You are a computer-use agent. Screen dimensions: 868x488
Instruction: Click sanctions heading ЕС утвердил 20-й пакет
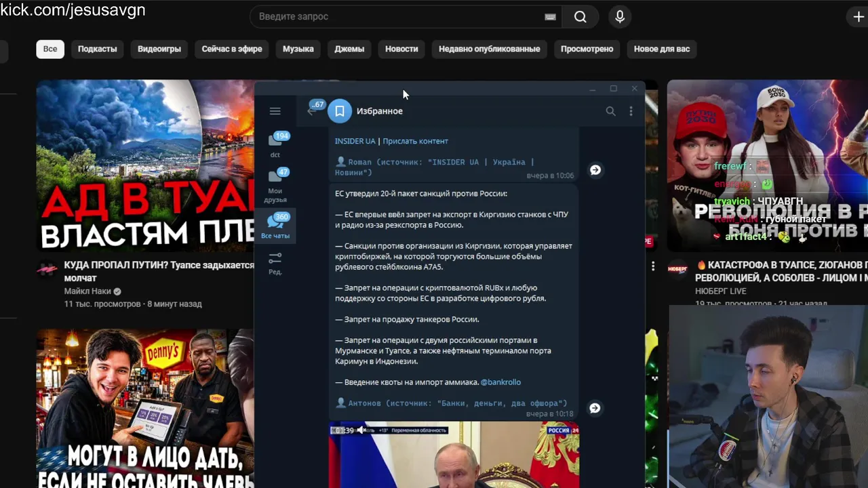pos(421,194)
